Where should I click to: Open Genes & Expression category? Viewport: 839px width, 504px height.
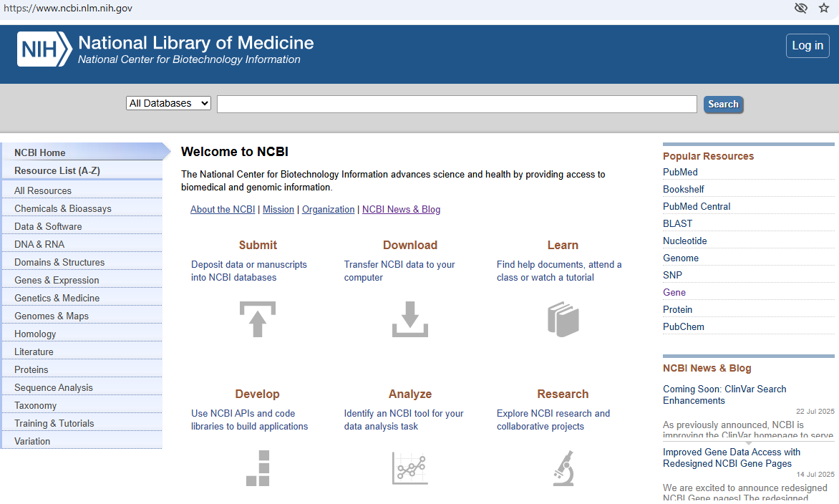pos(82,281)
